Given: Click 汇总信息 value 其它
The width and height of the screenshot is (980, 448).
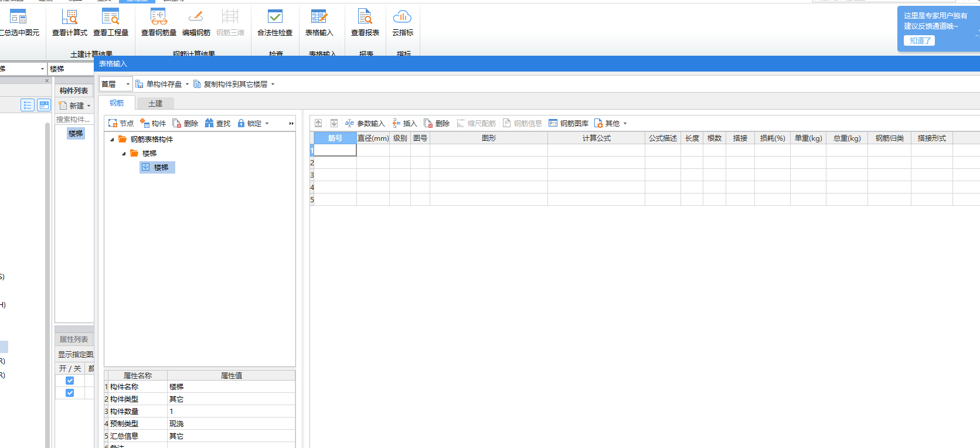Looking at the screenshot, I should point(231,436).
